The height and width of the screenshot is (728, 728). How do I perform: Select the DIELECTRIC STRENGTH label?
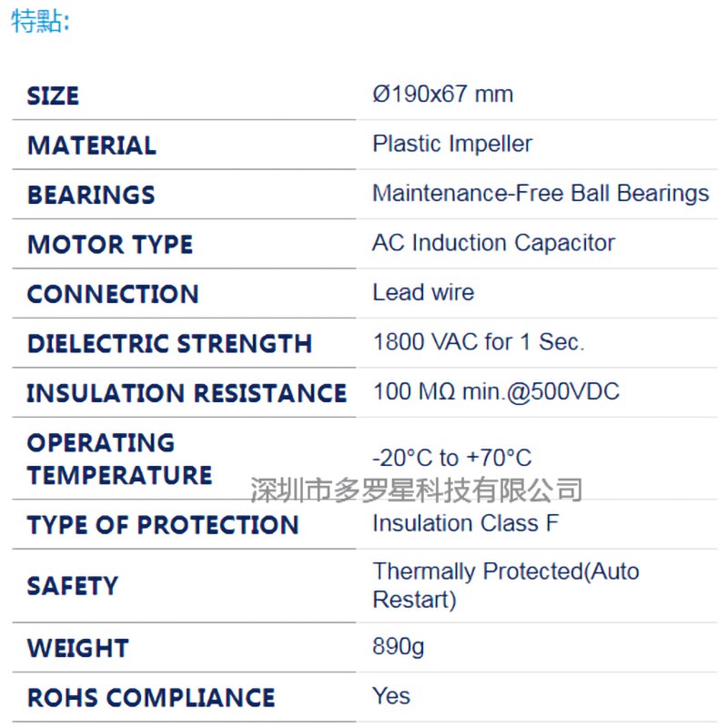click(169, 344)
